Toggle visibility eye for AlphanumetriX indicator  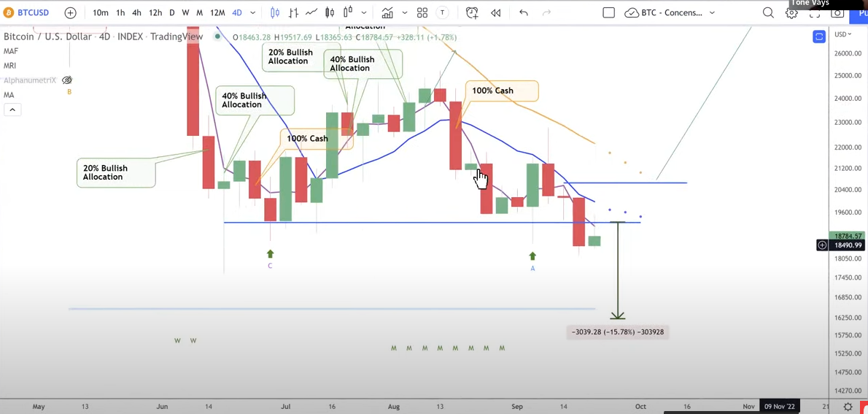[68, 80]
